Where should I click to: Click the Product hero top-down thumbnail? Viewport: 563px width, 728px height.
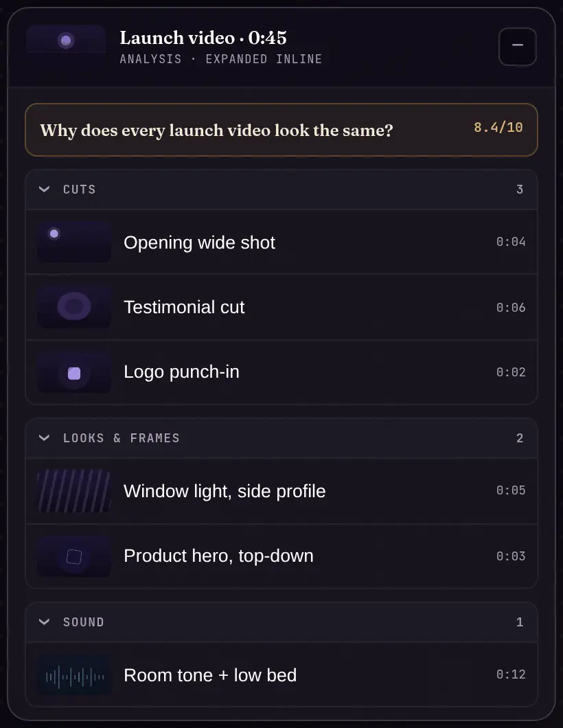click(74, 556)
